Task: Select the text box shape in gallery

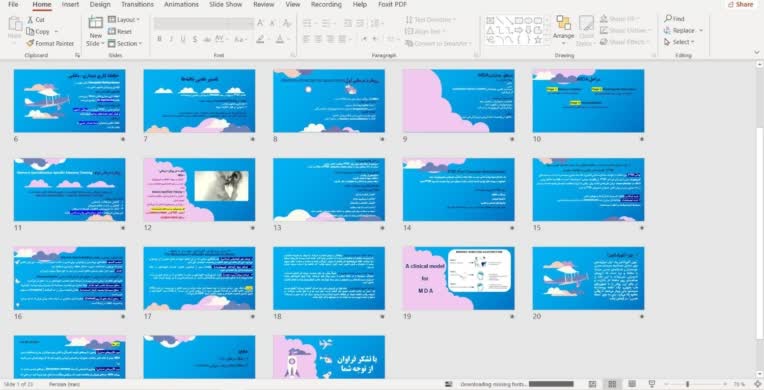Action: 490,20
